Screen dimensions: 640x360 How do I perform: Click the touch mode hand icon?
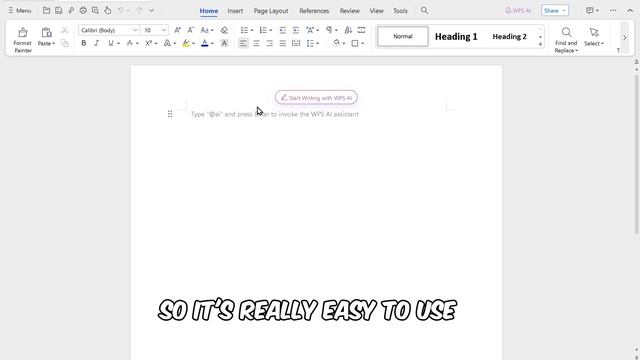tap(108, 11)
